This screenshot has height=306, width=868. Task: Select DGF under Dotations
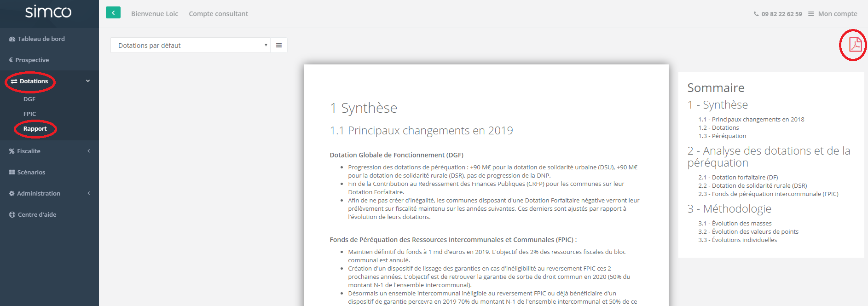(29, 99)
